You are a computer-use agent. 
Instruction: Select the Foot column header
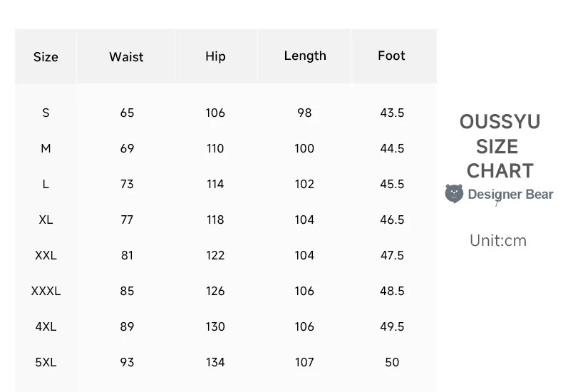coord(391,56)
